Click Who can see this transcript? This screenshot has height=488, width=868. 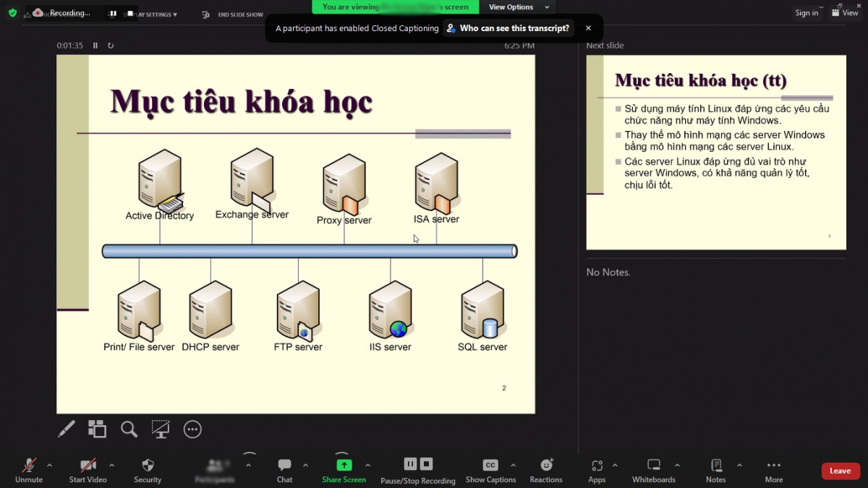508,28
